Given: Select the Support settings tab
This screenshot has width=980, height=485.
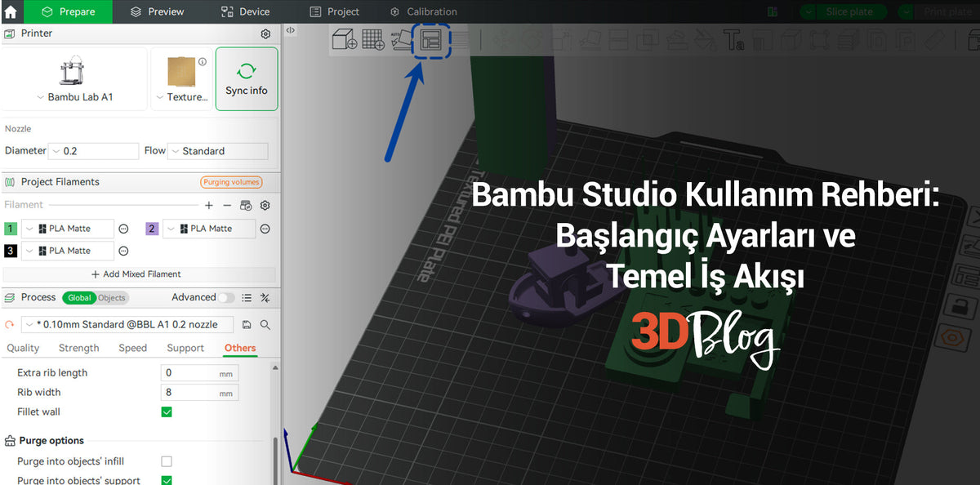Looking at the screenshot, I should 185,348.
